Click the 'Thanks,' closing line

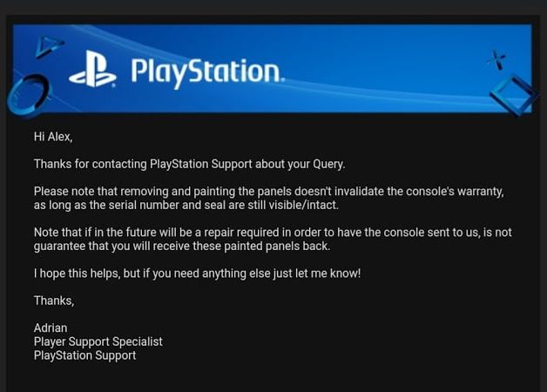coord(54,301)
